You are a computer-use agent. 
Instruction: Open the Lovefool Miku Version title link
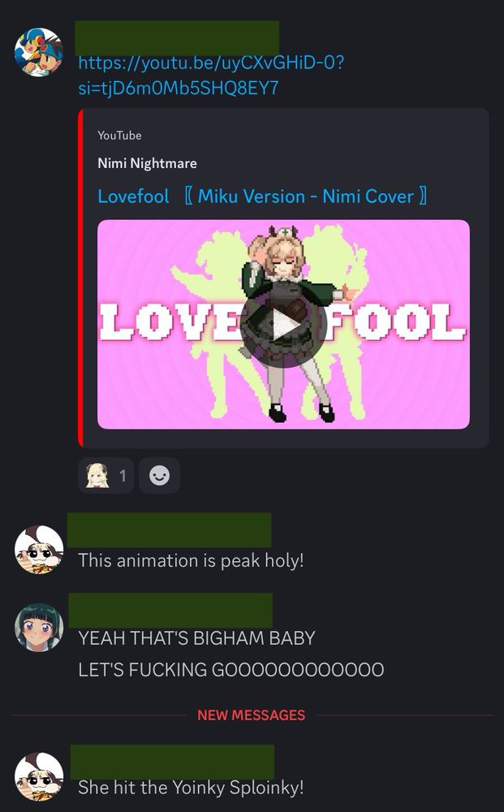click(263, 197)
